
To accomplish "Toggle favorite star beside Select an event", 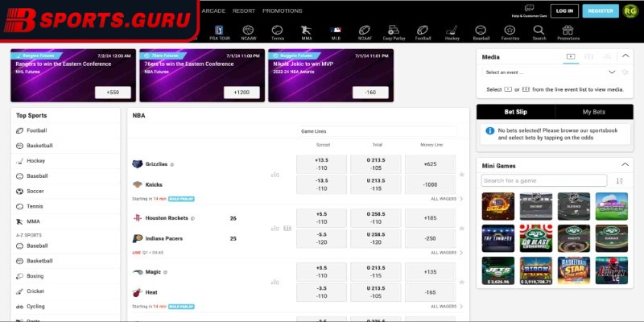I will pos(625,72).
